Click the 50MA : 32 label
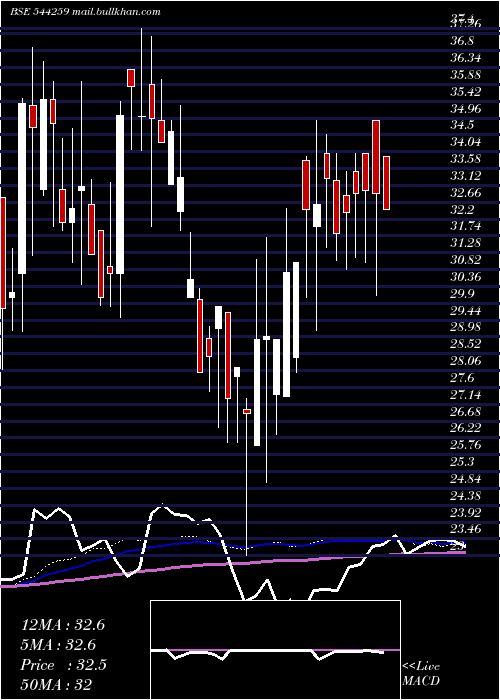 pyautogui.click(x=56, y=685)
